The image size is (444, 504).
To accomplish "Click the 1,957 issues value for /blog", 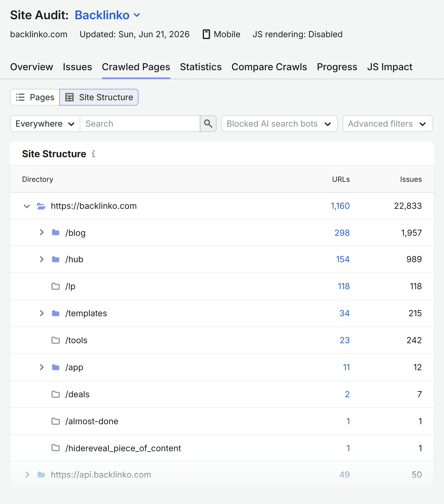I will 411,233.
